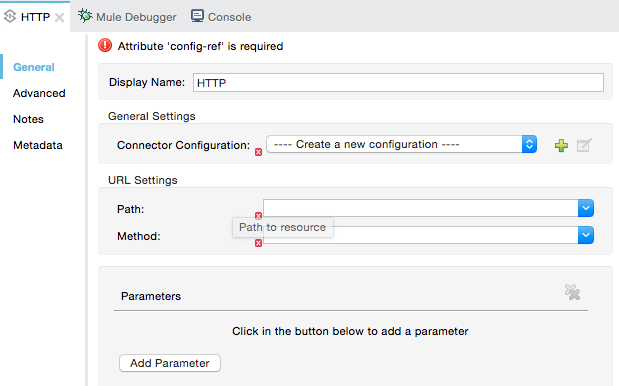Viewport: 619px width, 386px height.
Task: Open the Connector Configuration dropdown
Action: (401, 144)
